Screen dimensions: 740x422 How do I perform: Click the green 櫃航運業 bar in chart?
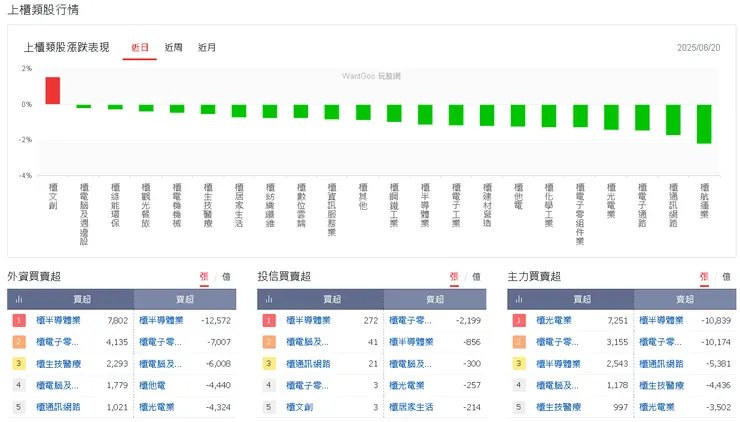[x=704, y=124]
